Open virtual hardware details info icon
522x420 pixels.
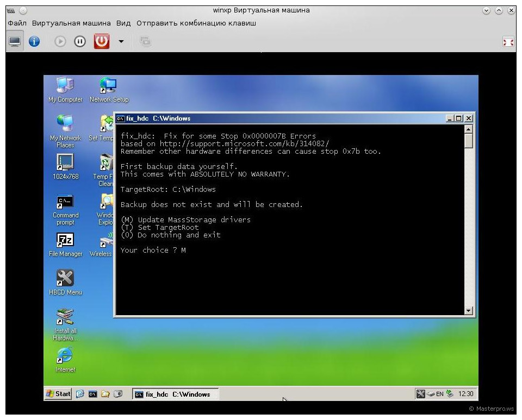[x=34, y=41]
